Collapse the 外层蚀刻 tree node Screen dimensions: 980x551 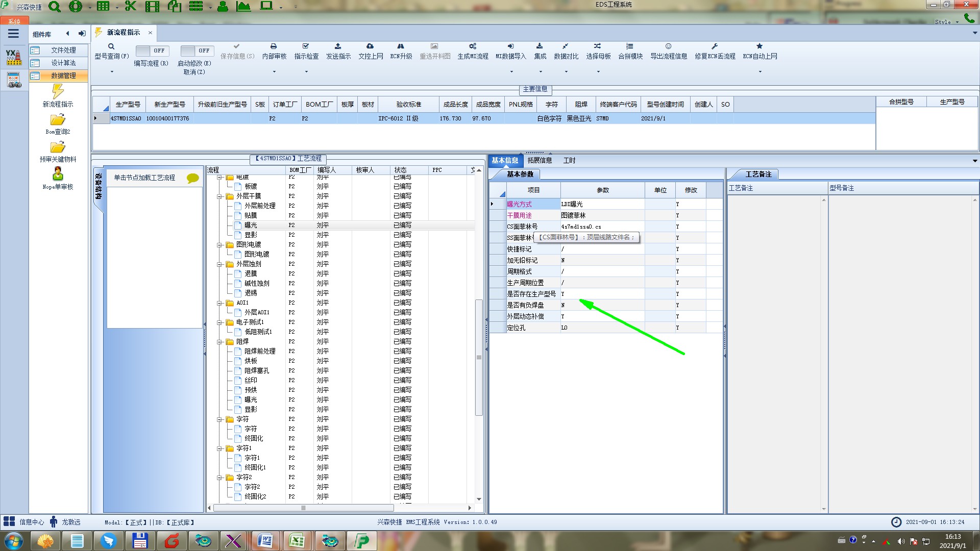tap(220, 264)
